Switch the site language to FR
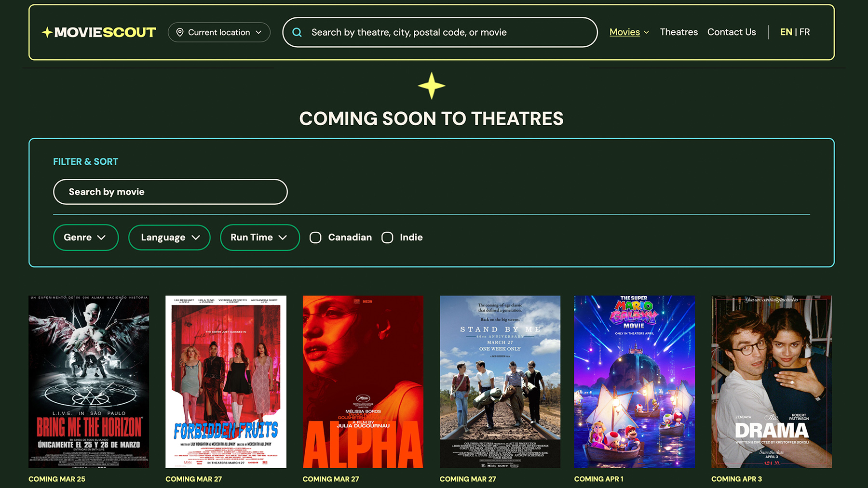Image resolution: width=868 pixels, height=488 pixels. pyautogui.click(x=804, y=32)
